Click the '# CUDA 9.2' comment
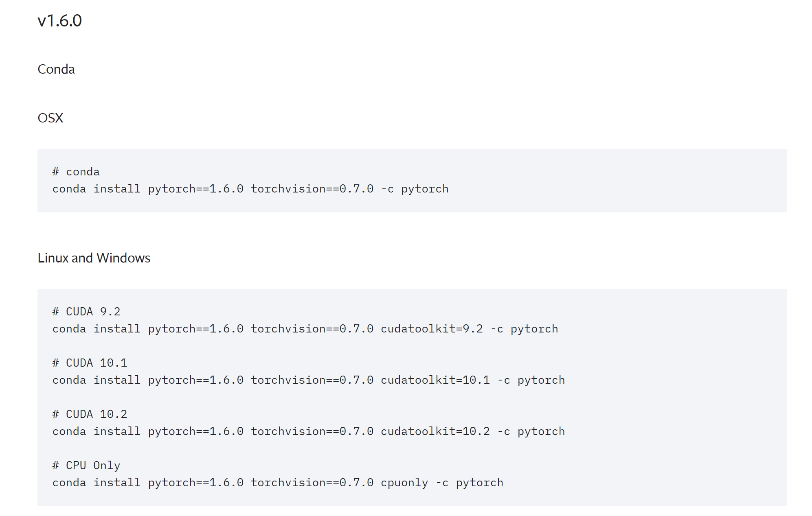The image size is (812, 516). point(86,312)
